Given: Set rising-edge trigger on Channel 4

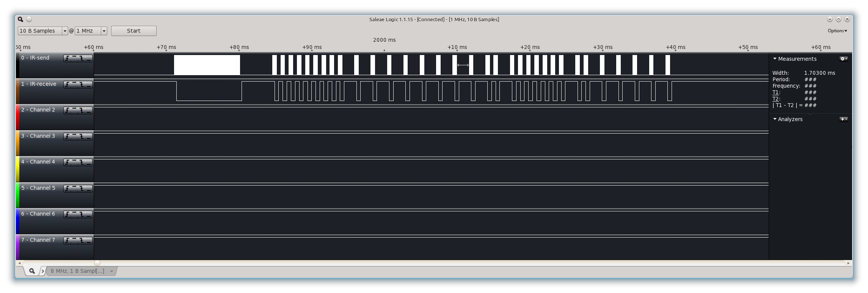Looking at the screenshot, I should pyautogui.click(x=67, y=162).
